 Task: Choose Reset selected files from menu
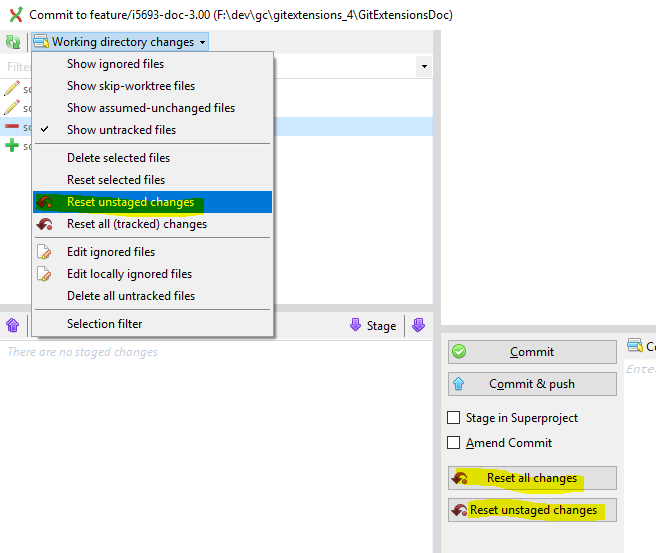[x=153, y=180]
